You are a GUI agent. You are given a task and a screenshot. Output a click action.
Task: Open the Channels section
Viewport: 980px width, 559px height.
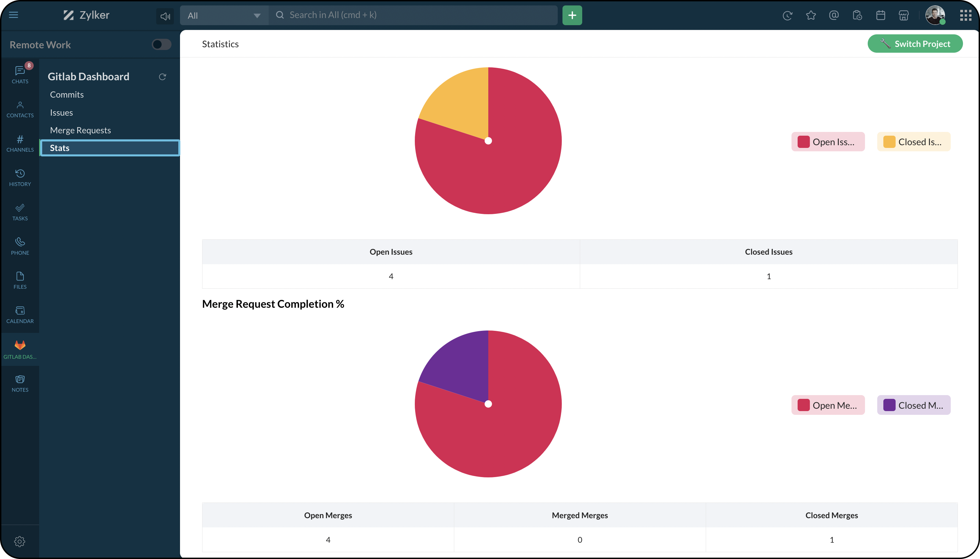(20, 143)
